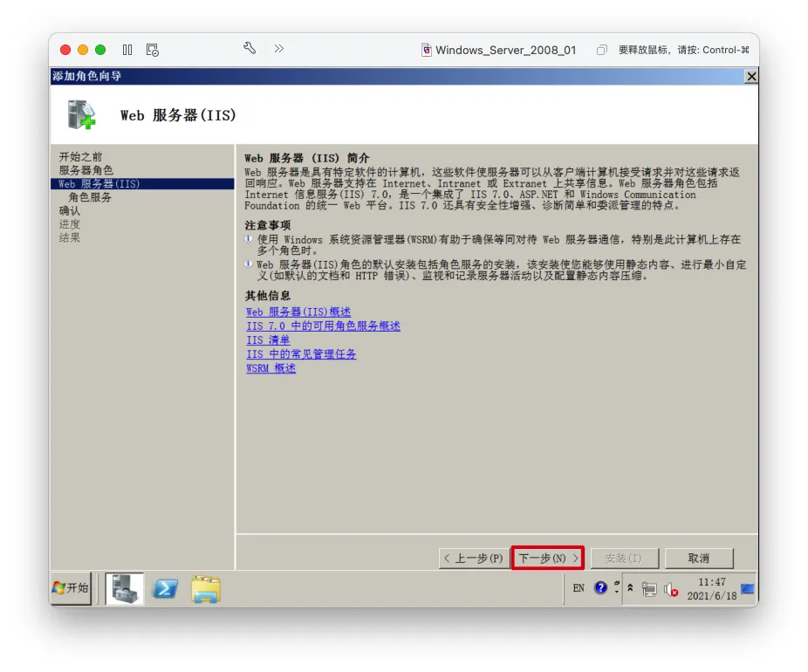808x672 pixels.
Task: Click the disabled 结果 step
Action: point(70,237)
